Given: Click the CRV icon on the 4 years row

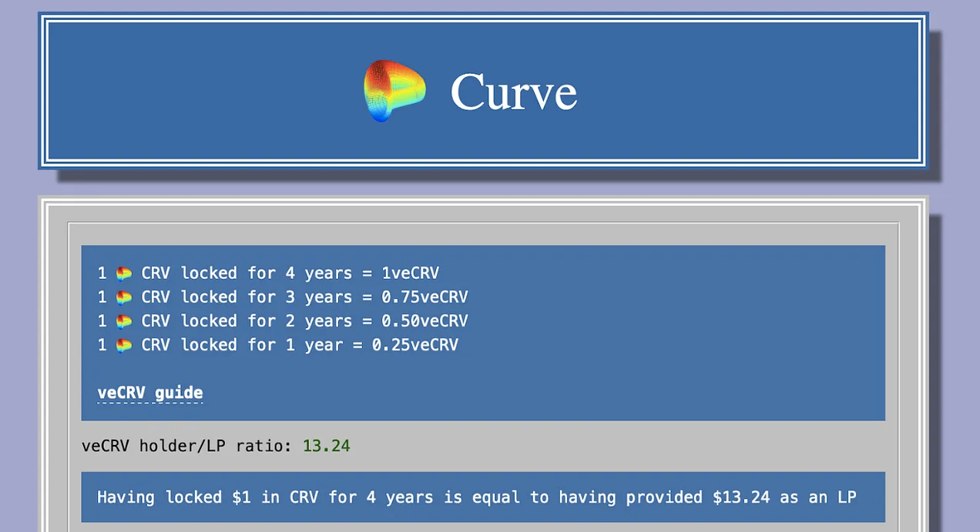Looking at the screenshot, I should (x=124, y=273).
